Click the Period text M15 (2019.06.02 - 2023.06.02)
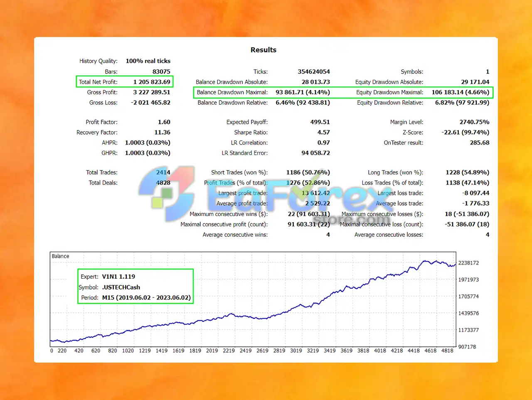Image resolution: width=532 pixels, height=400 pixels. (146, 298)
